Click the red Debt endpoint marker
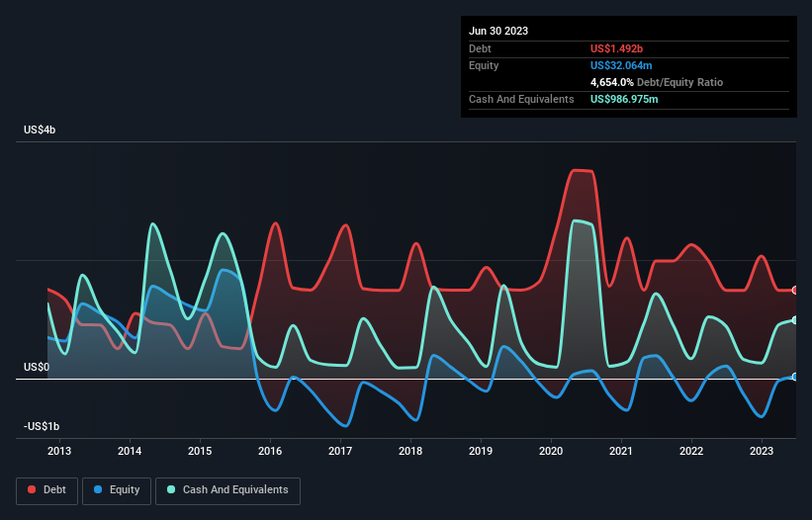This screenshot has width=812, height=520. (795, 291)
